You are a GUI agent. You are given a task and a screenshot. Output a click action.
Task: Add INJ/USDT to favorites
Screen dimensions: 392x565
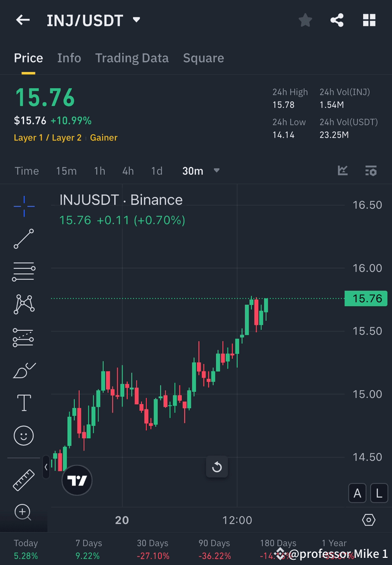point(305,20)
